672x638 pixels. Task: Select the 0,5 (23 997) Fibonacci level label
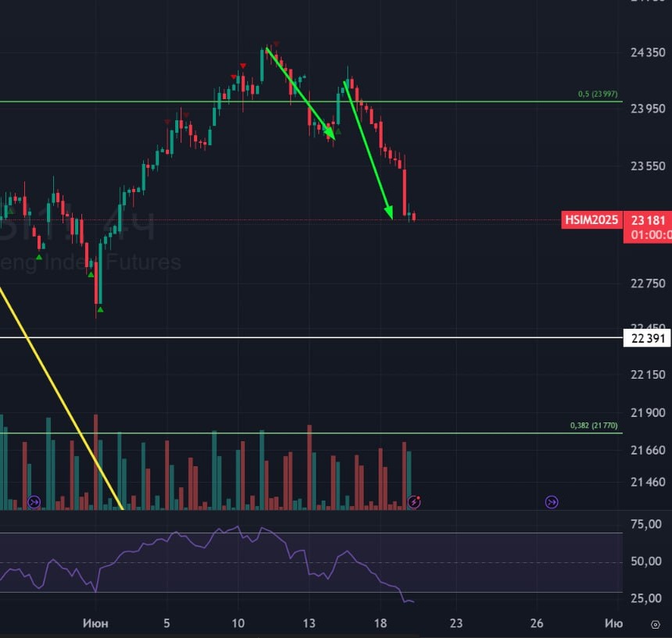598,94
